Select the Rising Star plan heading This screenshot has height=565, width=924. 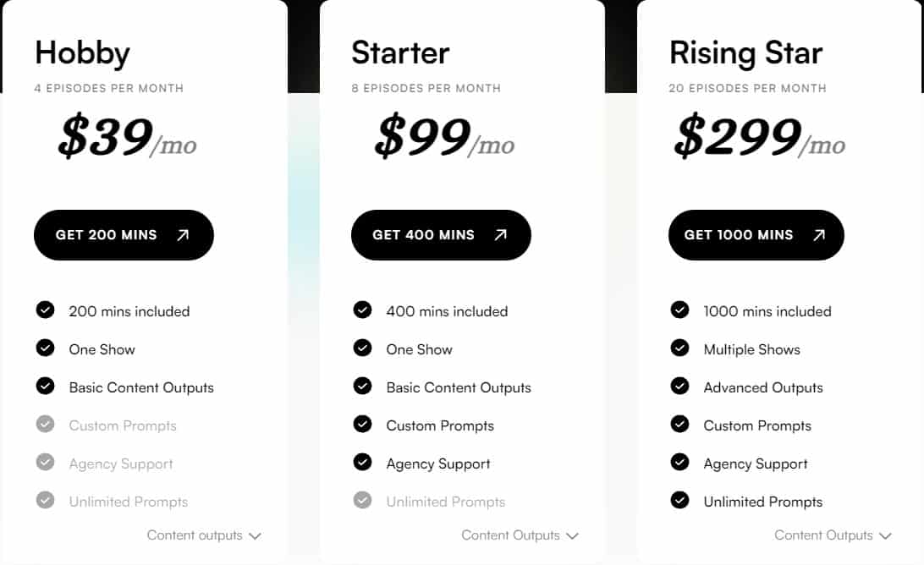[745, 52]
